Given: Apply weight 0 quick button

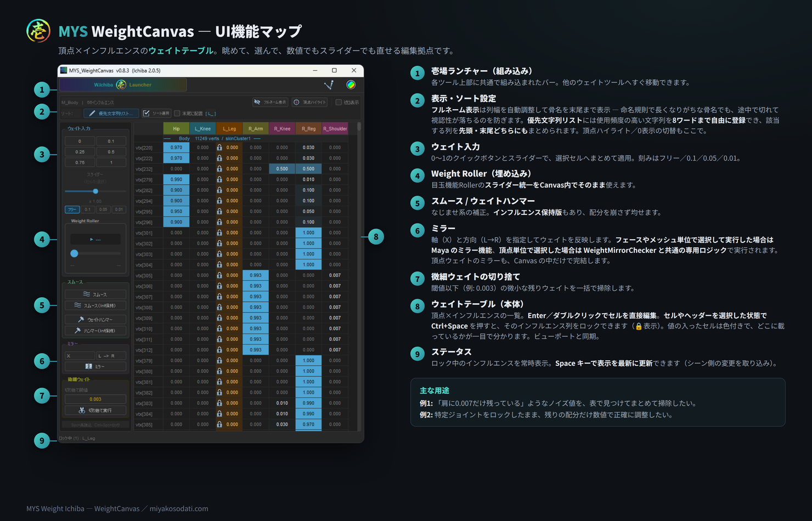Looking at the screenshot, I should pos(80,141).
